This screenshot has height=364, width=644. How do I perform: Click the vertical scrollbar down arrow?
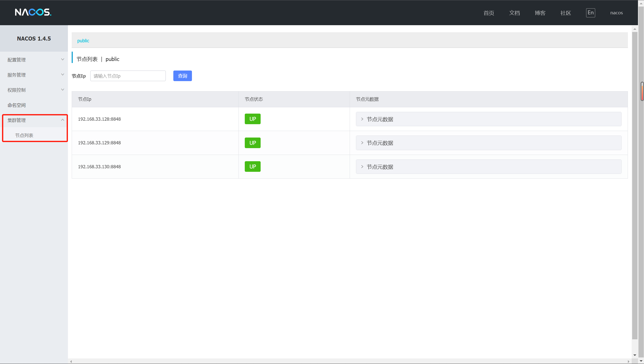click(634, 355)
